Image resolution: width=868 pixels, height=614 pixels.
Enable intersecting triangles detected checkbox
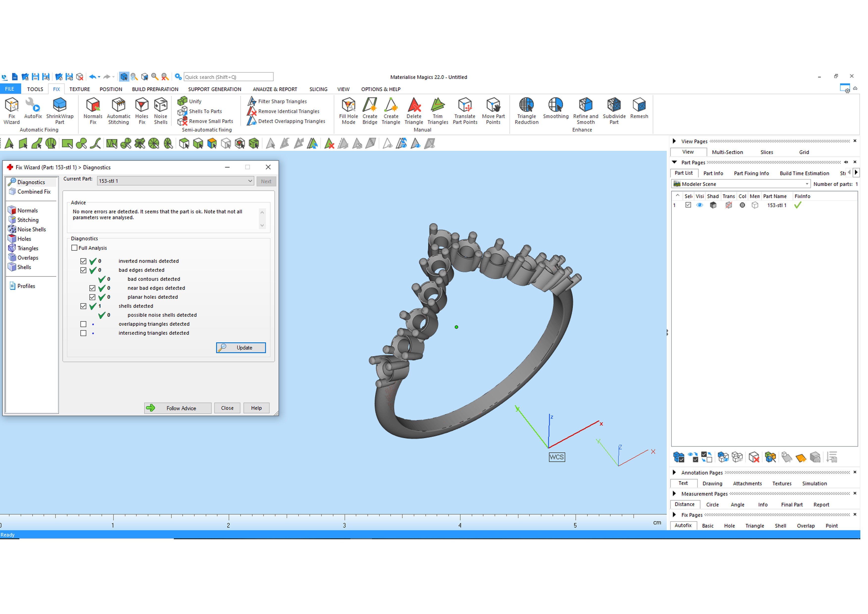84,333
